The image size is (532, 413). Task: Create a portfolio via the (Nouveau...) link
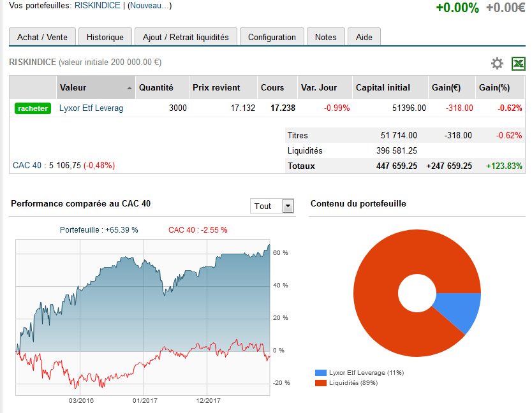coord(149,6)
